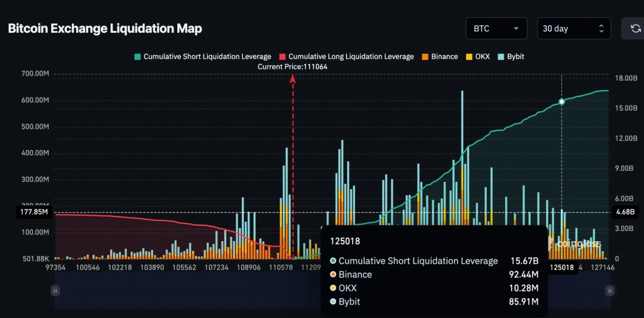644x318 pixels.
Task: Click the chevron arrow on the BTC selector
Action: coord(517,28)
